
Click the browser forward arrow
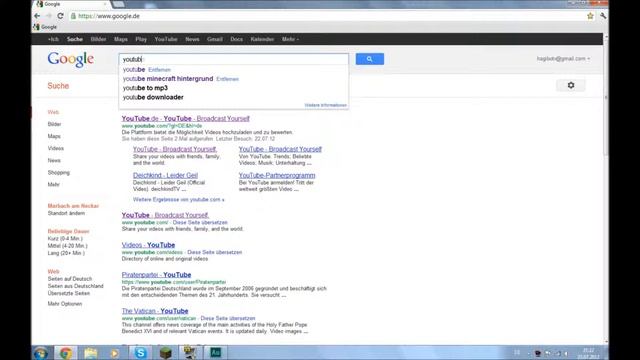(49, 16)
